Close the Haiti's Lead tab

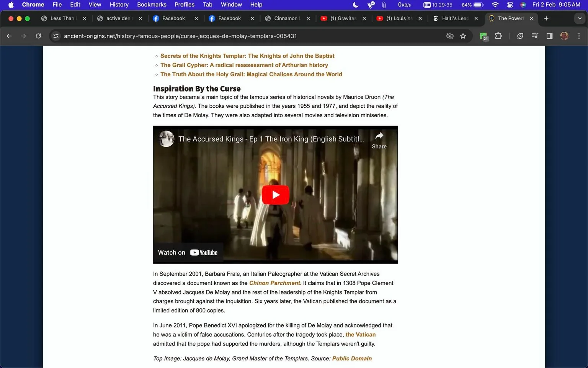(x=476, y=18)
